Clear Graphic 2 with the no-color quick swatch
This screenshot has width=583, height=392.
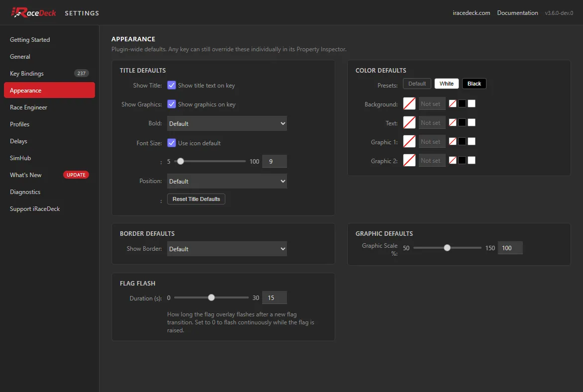(453, 160)
